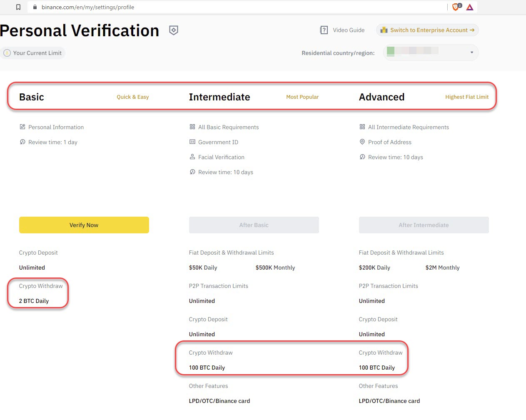The height and width of the screenshot is (420, 526).
Task: Click the $200K Daily value
Action: (374, 267)
